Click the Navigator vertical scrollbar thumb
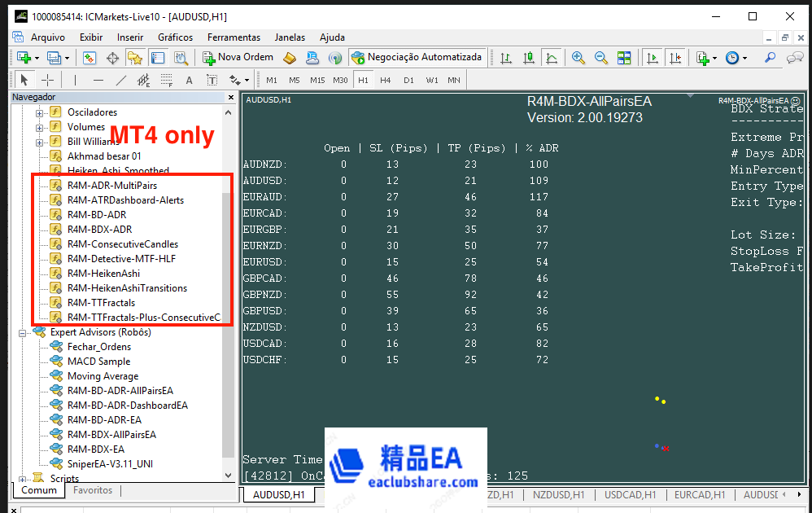The width and height of the screenshot is (812, 513). point(228,325)
